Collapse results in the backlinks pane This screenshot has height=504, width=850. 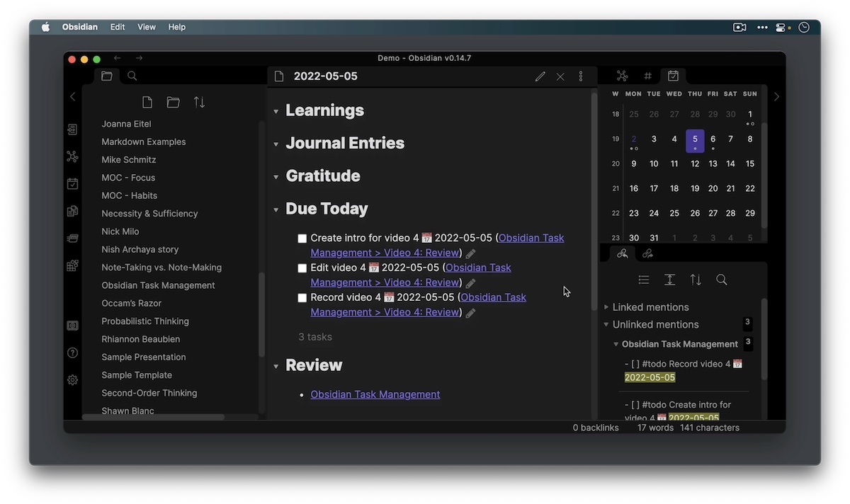click(643, 280)
